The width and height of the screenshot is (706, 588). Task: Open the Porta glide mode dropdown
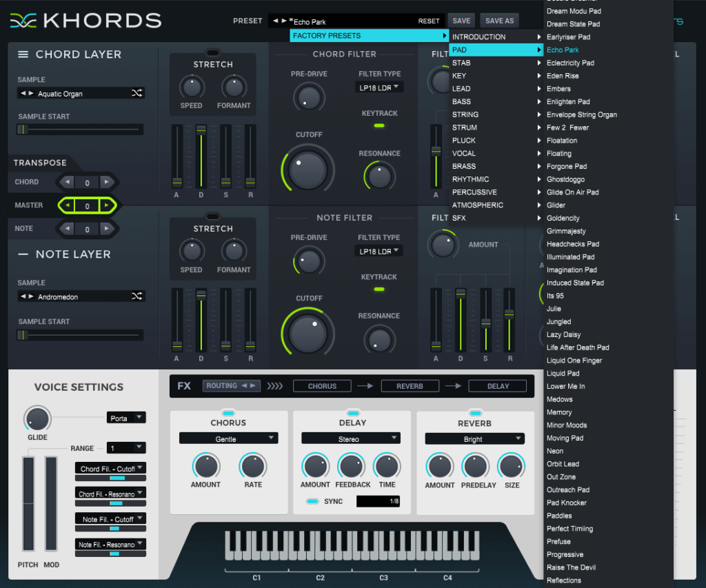pos(126,418)
